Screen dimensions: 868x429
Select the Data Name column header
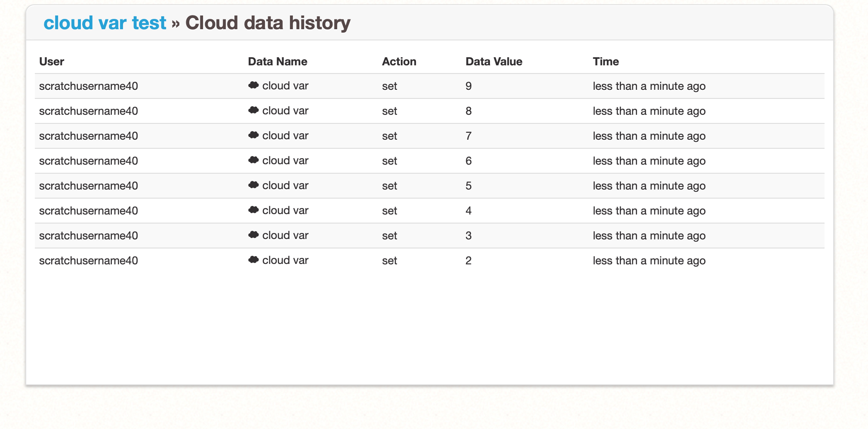[277, 61]
